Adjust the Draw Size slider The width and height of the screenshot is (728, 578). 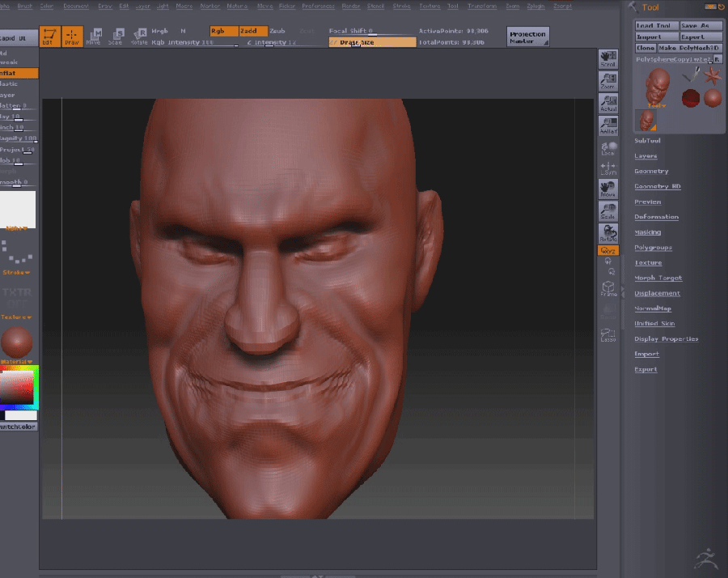click(x=372, y=42)
